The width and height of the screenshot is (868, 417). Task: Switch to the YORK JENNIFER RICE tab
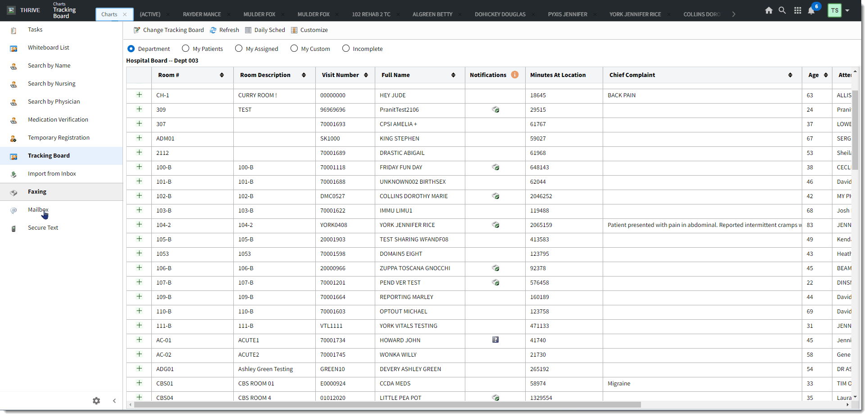tap(635, 14)
